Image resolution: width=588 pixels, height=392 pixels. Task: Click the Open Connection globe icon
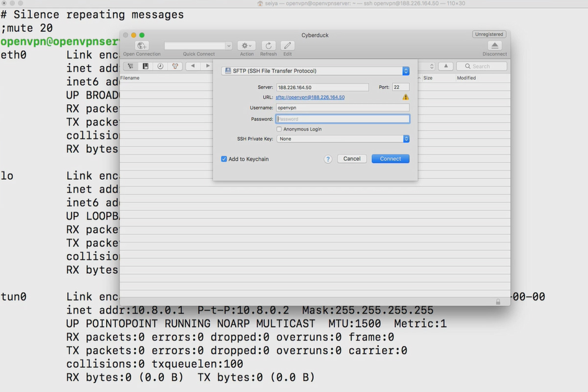tap(142, 46)
